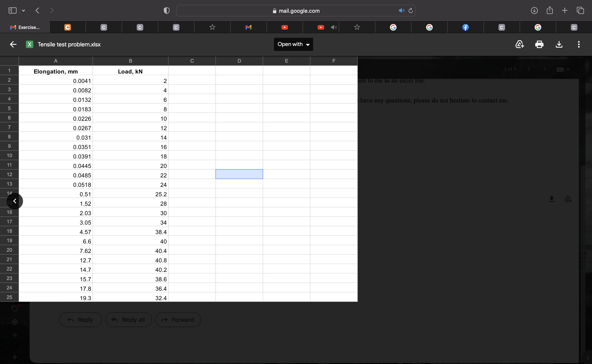This screenshot has width=592, height=364.
Task: Open more options for the attachment
Action: point(579,44)
